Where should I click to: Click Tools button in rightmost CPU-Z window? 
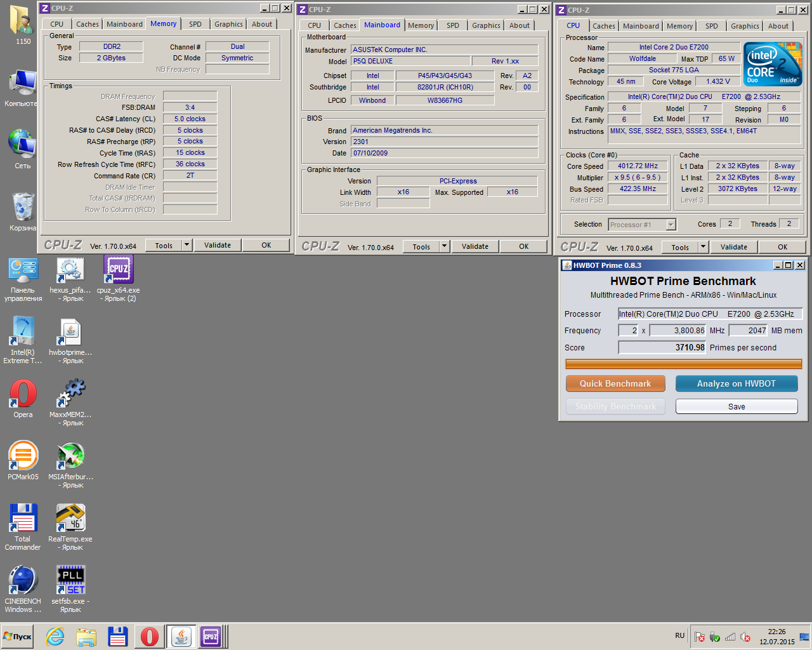(680, 247)
